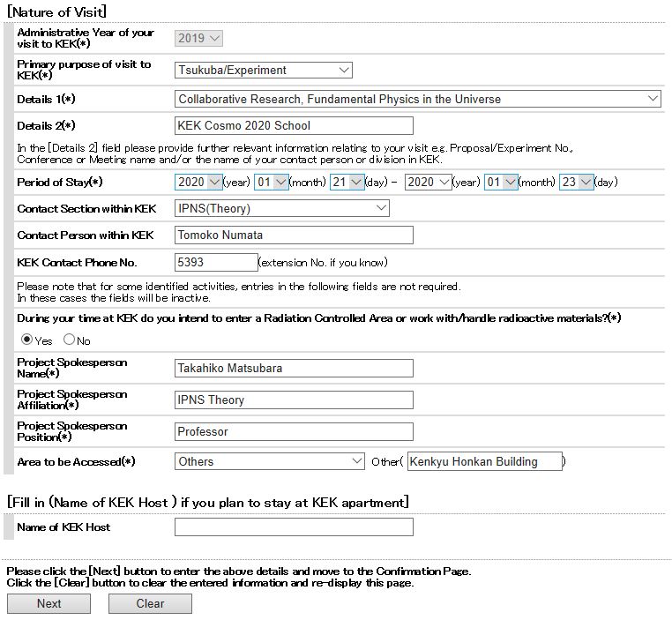This screenshot has width=672, height=620.
Task: Click the empty Name of KEK Host field
Action: (293, 527)
